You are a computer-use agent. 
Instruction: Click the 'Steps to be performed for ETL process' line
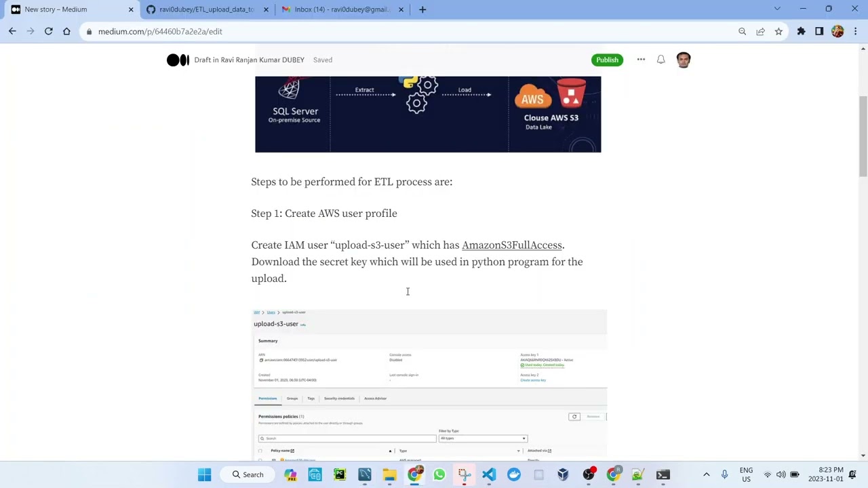tap(351, 182)
